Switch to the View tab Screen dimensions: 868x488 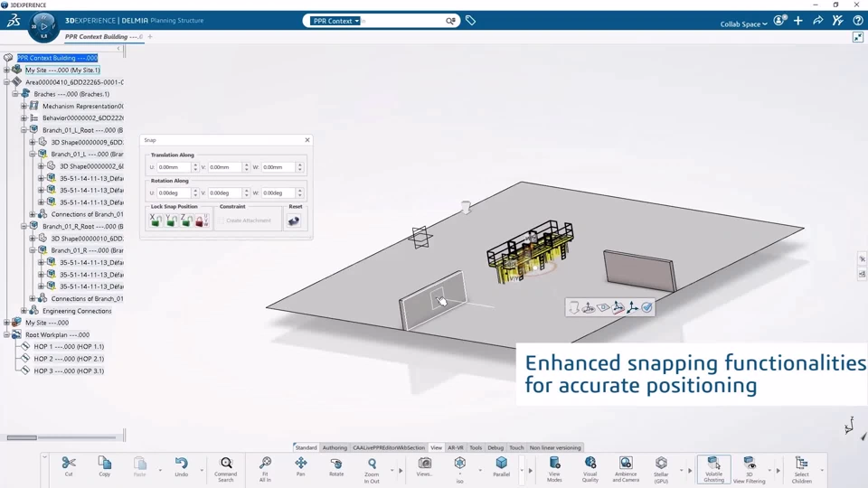pyautogui.click(x=436, y=447)
